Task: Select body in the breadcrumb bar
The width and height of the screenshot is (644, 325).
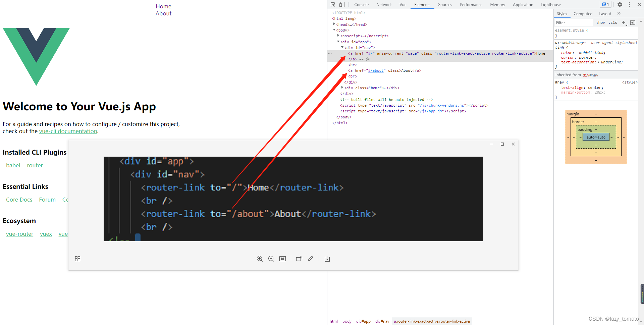Action: point(347,321)
